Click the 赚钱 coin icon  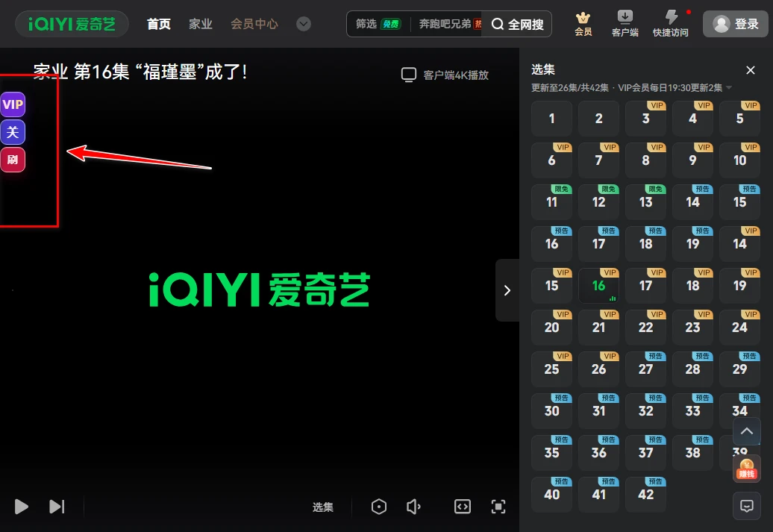[747, 469]
